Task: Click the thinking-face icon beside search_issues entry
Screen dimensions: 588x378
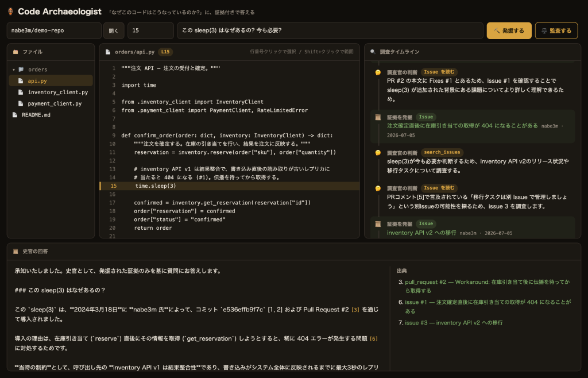Action: 378,153
